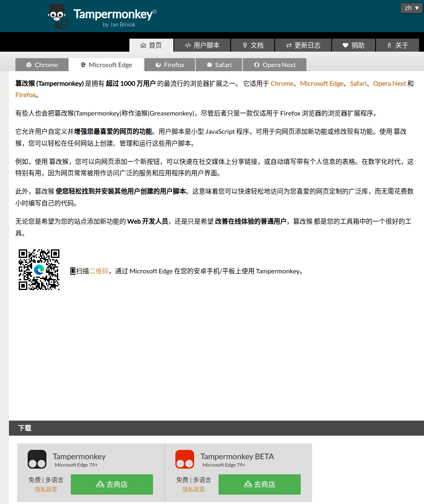Viewport: 424px width, 504px height.
Task: Click the bold 超过 1000 万用户 text
Action: pos(131,83)
